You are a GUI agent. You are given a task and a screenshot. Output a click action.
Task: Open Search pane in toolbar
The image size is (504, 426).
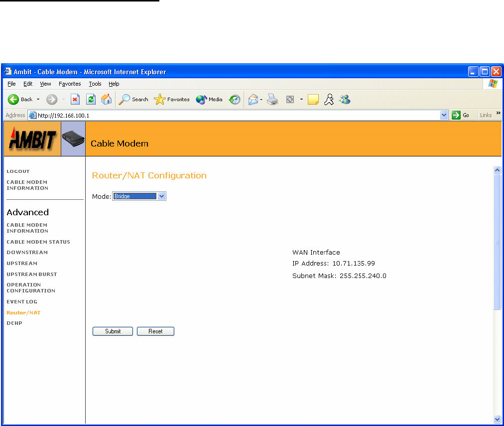coord(133,100)
